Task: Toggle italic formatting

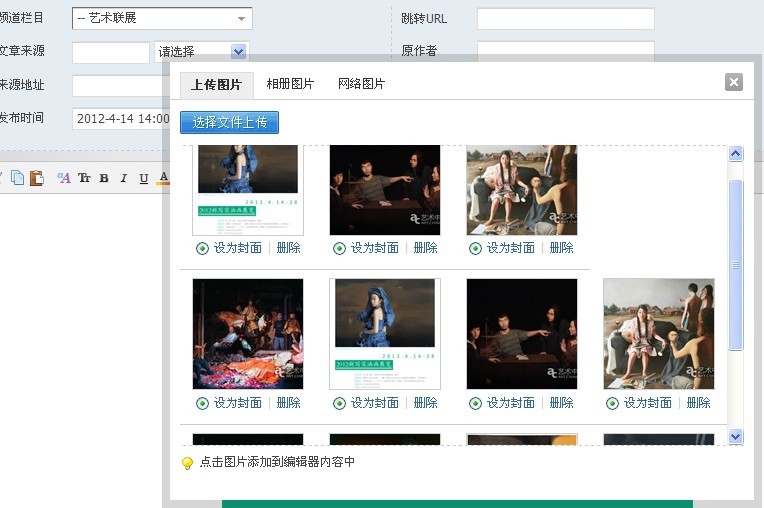Action: [124, 178]
